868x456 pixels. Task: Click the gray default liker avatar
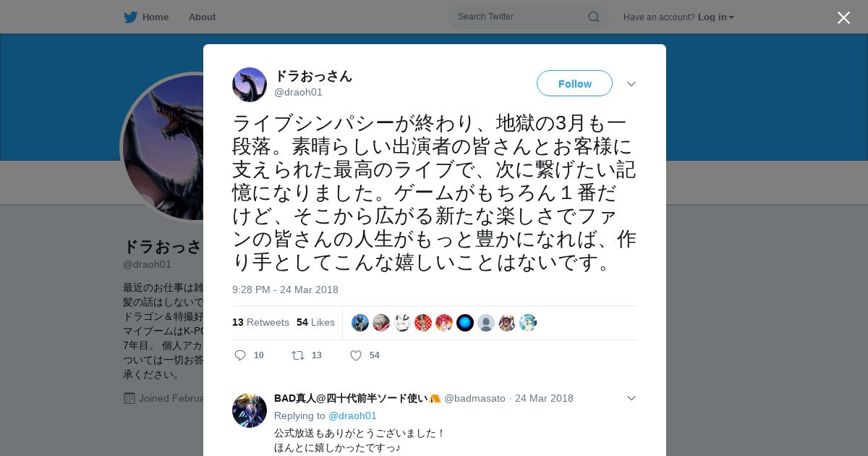point(486,323)
